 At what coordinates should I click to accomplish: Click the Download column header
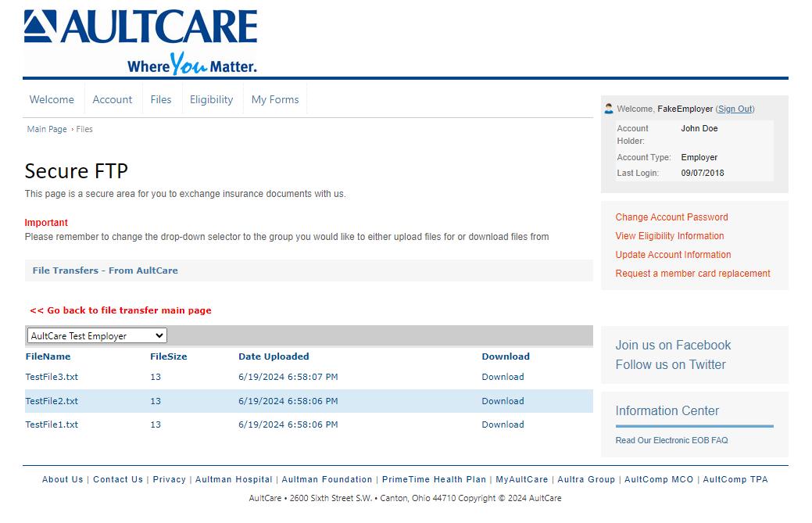pyautogui.click(x=506, y=356)
